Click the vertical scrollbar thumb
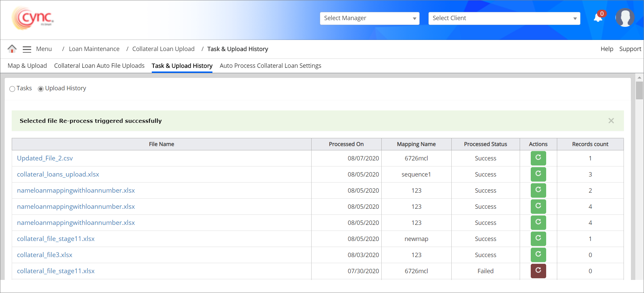The height and width of the screenshot is (293, 644). (639, 91)
